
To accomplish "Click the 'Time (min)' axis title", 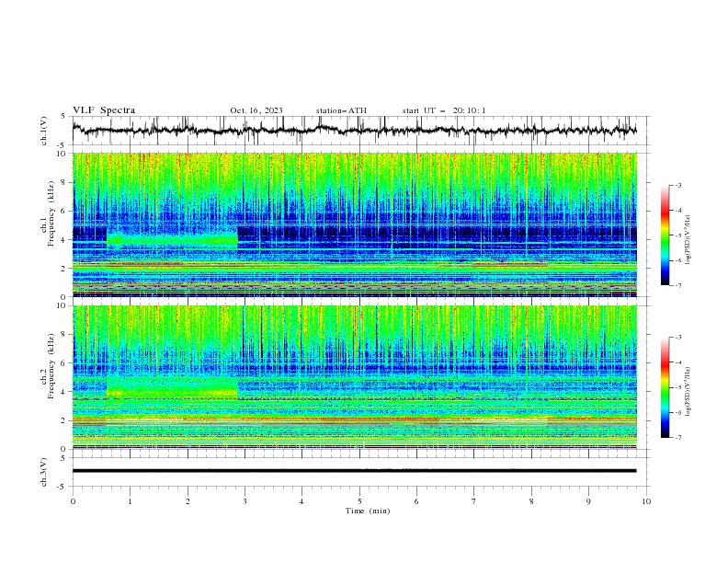I will (x=368, y=511).
